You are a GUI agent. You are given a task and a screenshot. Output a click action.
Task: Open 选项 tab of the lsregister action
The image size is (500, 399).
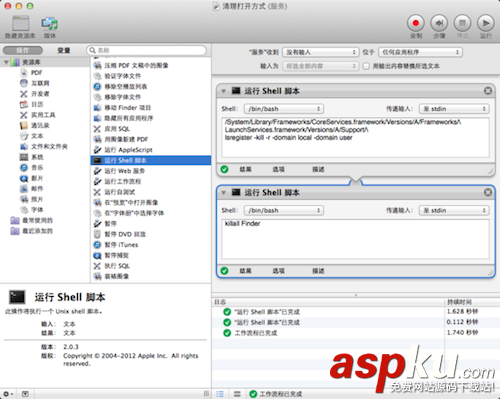(x=279, y=169)
